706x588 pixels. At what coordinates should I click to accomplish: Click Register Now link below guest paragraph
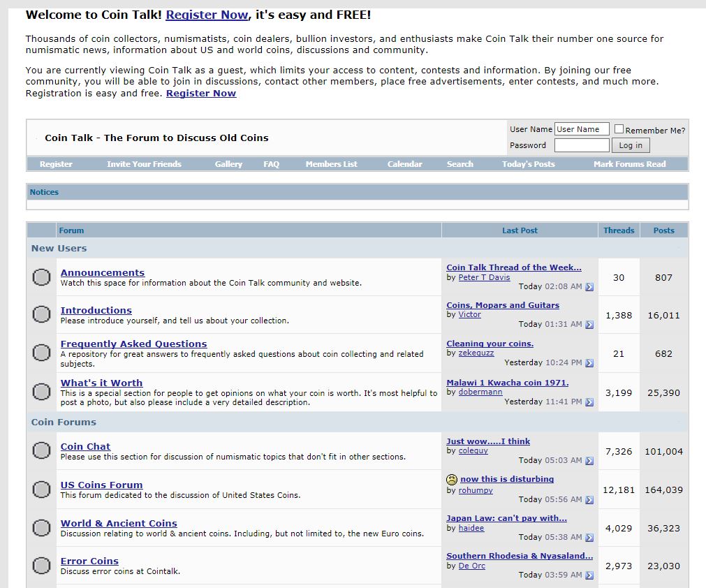(x=201, y=93)
